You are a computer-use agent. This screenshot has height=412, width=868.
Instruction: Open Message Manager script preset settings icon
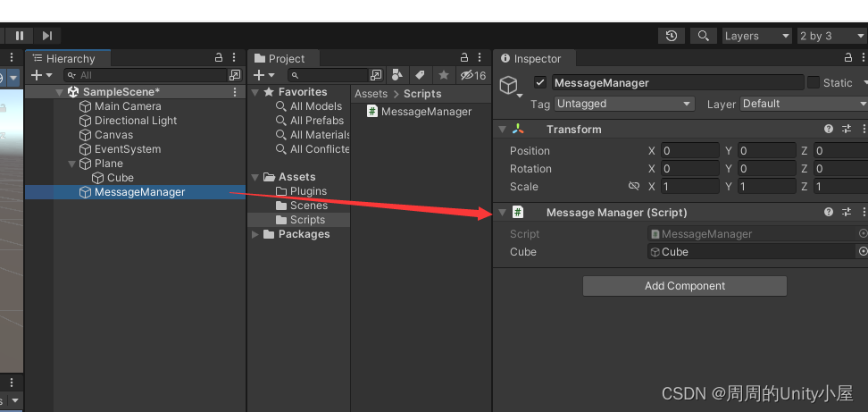coord(847,213)
